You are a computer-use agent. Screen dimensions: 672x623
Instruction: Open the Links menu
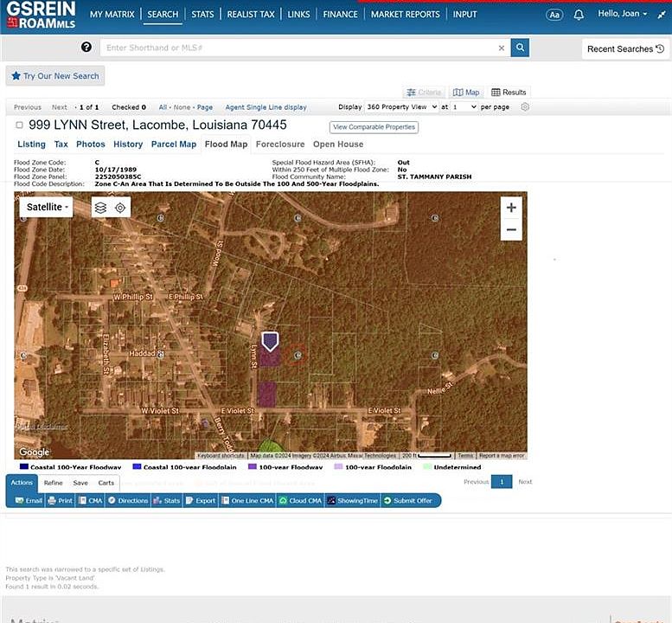pos(298,15)
